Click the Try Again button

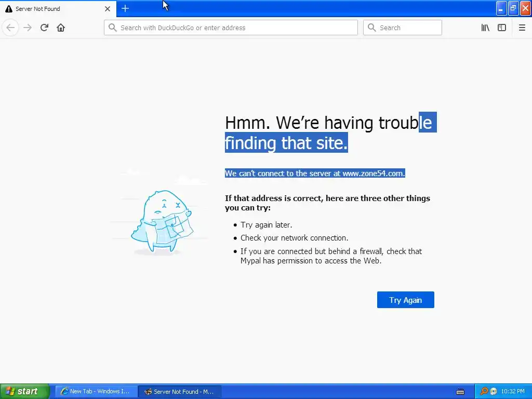tap(405, 300)
